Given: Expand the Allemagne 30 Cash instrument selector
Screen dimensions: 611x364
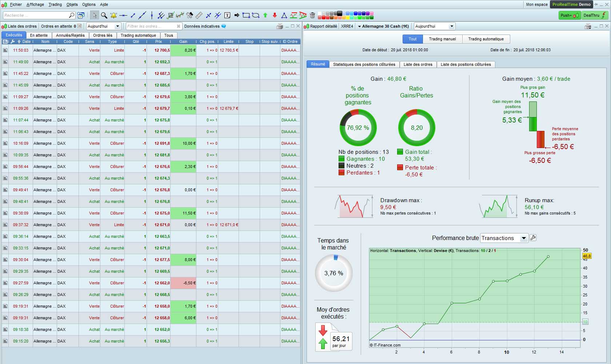Looking at the screenshot, I should (359, 26).
